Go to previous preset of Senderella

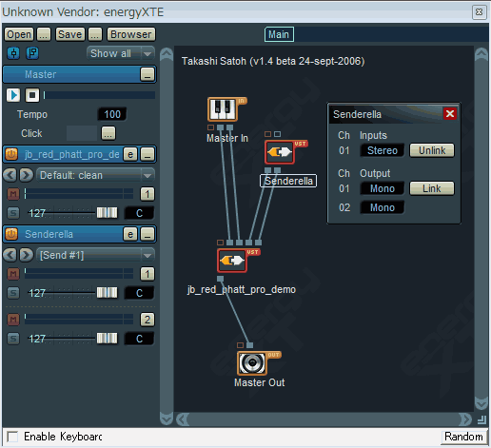pyautogui.click(x=10, y=255)
